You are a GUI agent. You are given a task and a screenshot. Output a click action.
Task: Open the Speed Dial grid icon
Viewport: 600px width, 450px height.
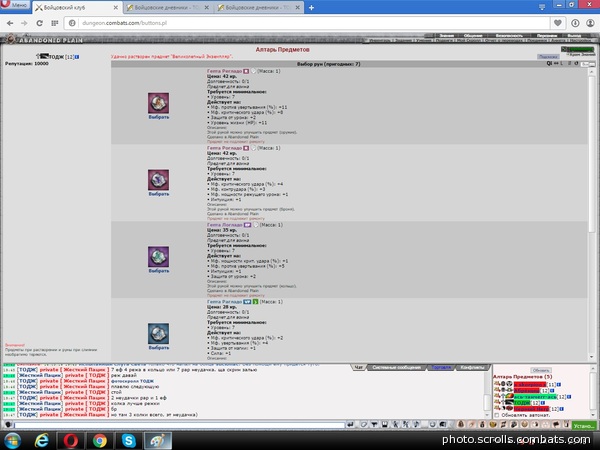(x=55, y=23)
